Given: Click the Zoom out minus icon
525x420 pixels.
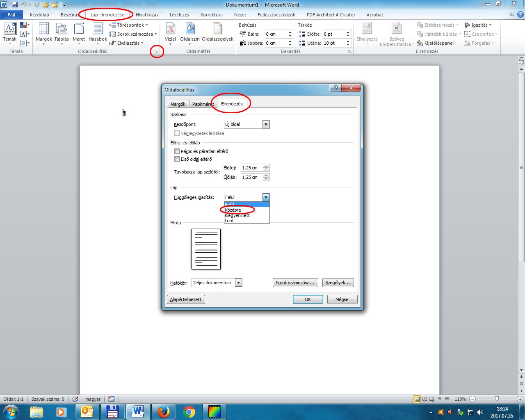Looking at the screenshot, I should point(472,399).
